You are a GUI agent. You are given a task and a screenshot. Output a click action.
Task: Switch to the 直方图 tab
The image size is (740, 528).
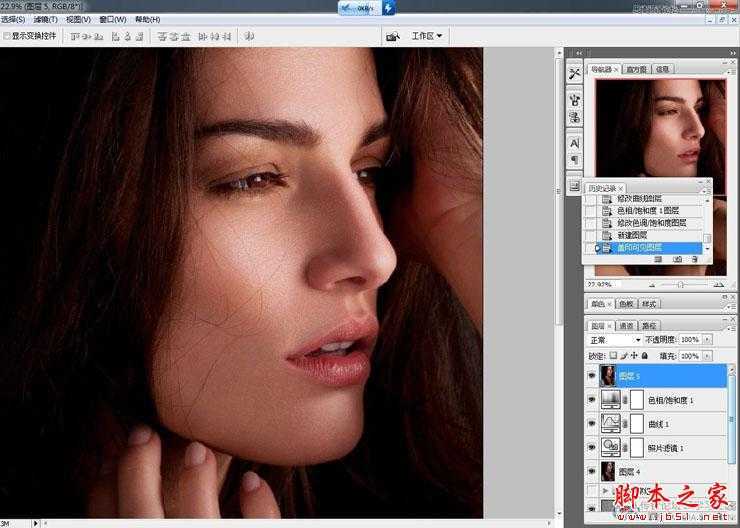pos(637,69)
